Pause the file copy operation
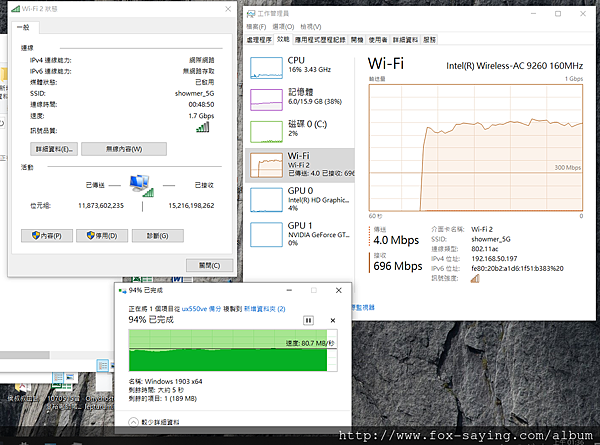 pyautogui.click(x=308, y=320)
